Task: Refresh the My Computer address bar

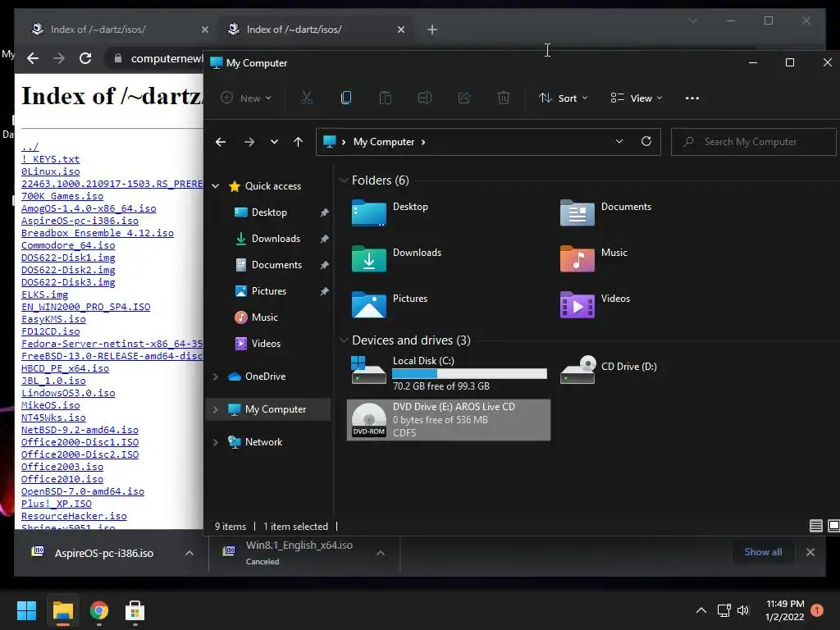Action: pyautogui.click(x=646, y=141)
